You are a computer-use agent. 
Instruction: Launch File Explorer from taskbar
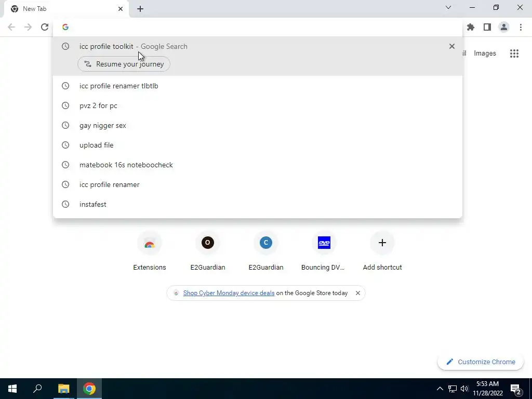(x=63, y=389)
